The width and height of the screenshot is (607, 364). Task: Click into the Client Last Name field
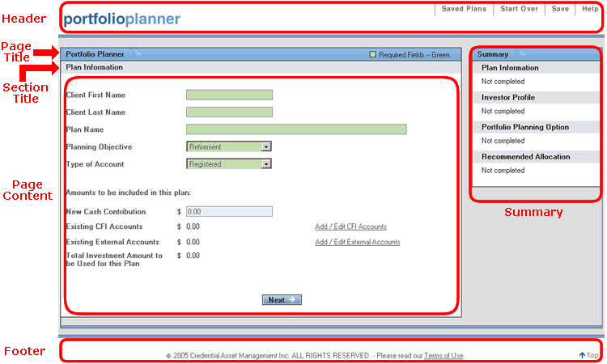click(229, 112)
